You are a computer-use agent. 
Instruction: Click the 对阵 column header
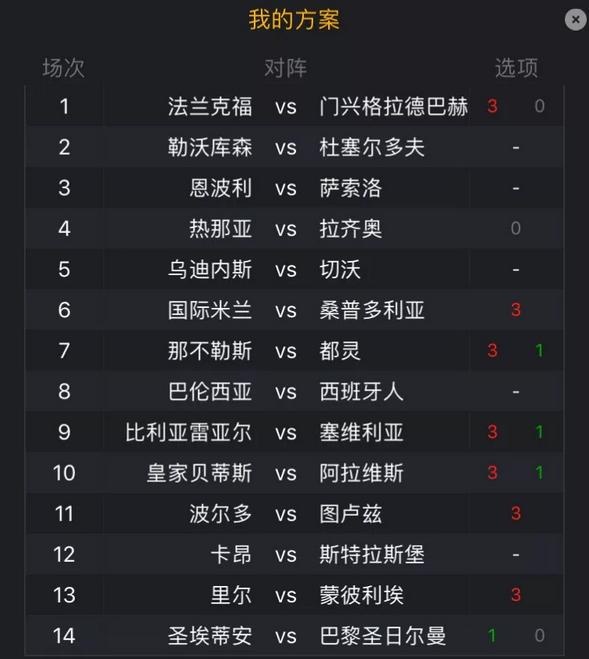286,68
